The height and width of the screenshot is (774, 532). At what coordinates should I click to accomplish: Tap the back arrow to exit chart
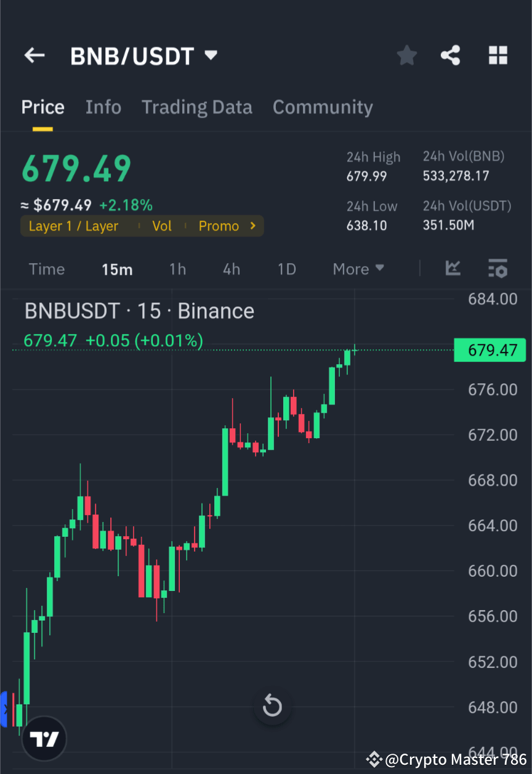(x=34, y=55)
